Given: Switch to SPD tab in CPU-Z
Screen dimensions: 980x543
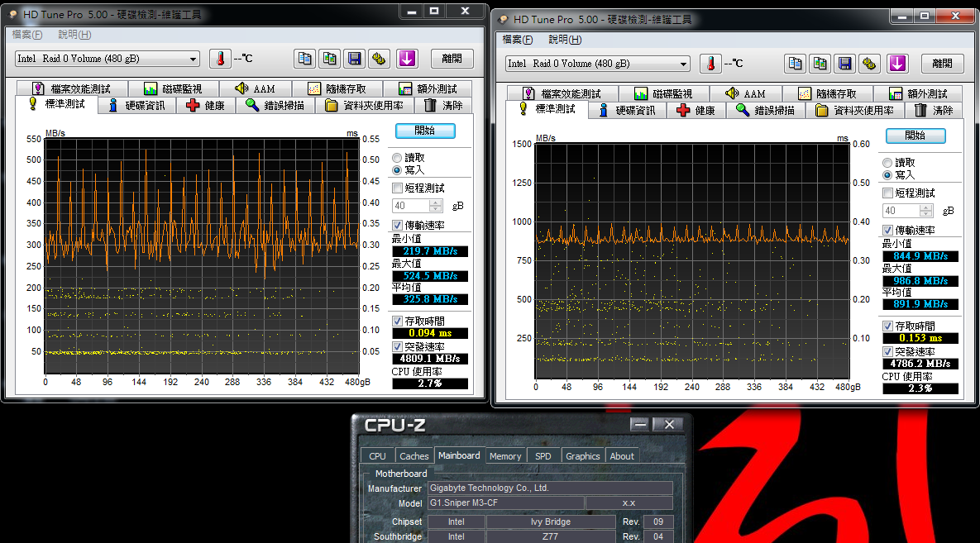Looking at the screenshot, I should click(543, 456).
